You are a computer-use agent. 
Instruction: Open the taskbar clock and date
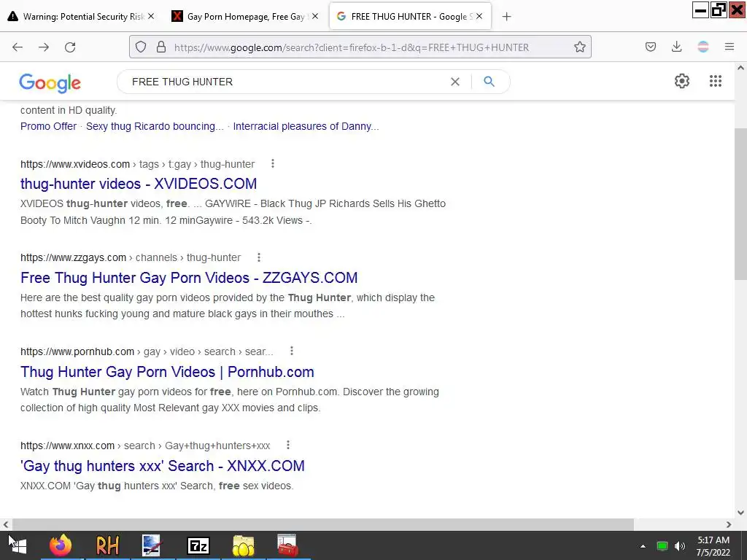pyautogui.click(x=713, y=546)
